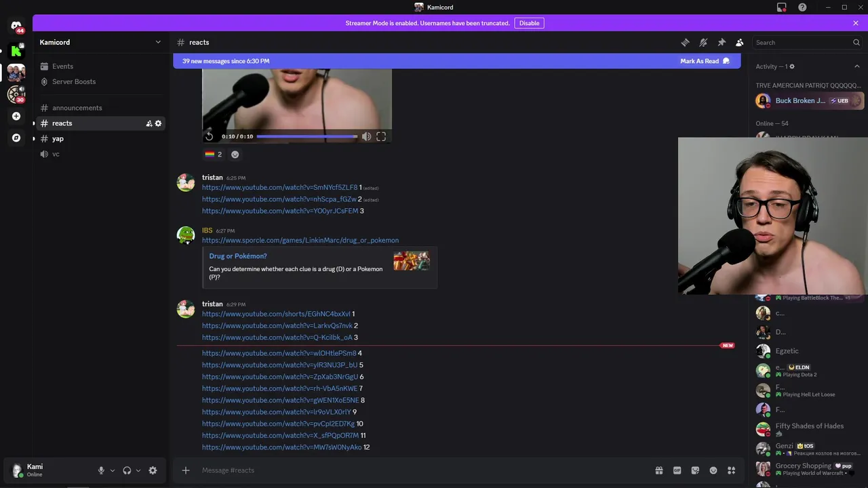Screen dimensions: 868x488
Task: Join the vc voice channel
Action: (x=101, y=154)
